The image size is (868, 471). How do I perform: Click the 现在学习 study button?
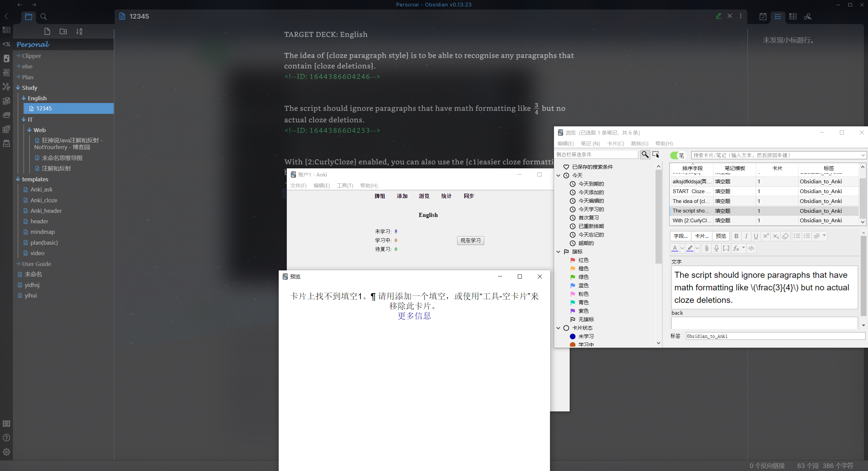[470, 241]
